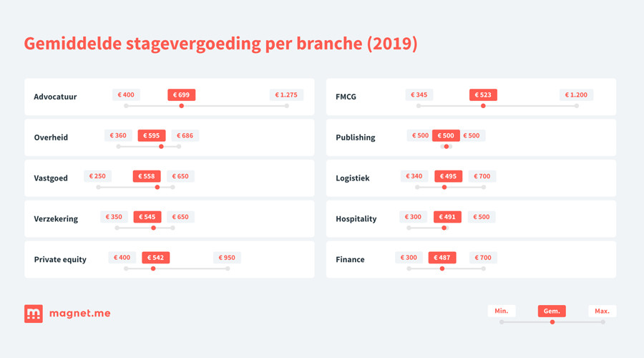
Task: Click the Overheid average € 595 badge
Action: point(152,135)
